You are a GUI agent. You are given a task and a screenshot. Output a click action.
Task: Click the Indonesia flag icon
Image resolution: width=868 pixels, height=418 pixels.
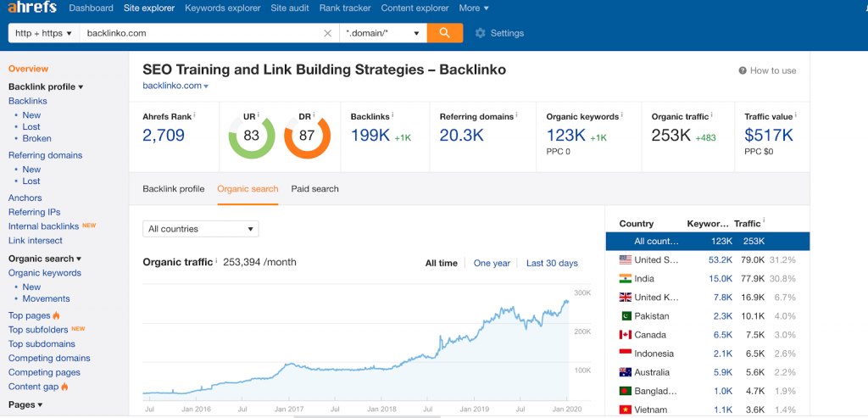click(x=625, y=354)
